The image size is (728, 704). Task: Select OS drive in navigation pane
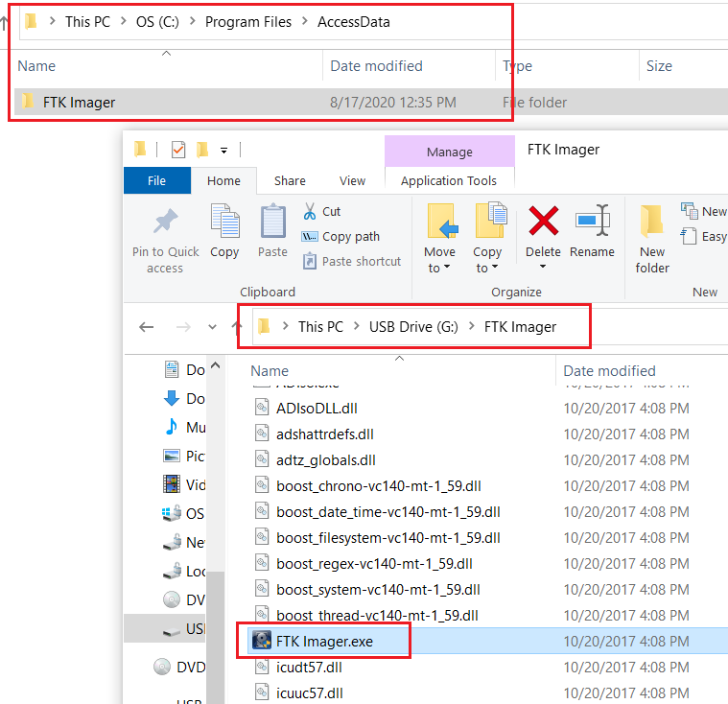[x=184, y=513]
